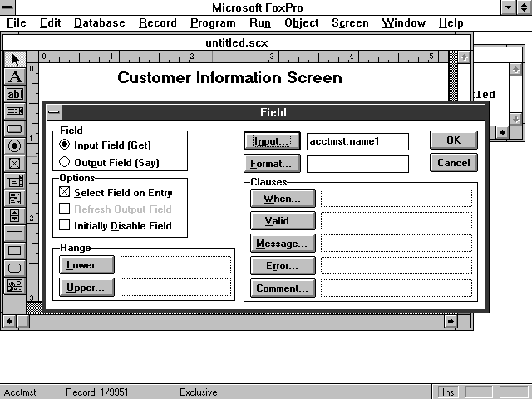Click the horizontal scrollbar right arrow
This screenshot has width=532, height=399.
[x=450, y=321]
